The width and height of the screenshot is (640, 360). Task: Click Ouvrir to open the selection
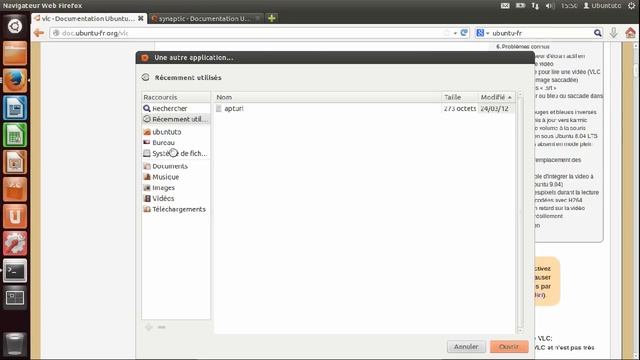click(509, 347)
